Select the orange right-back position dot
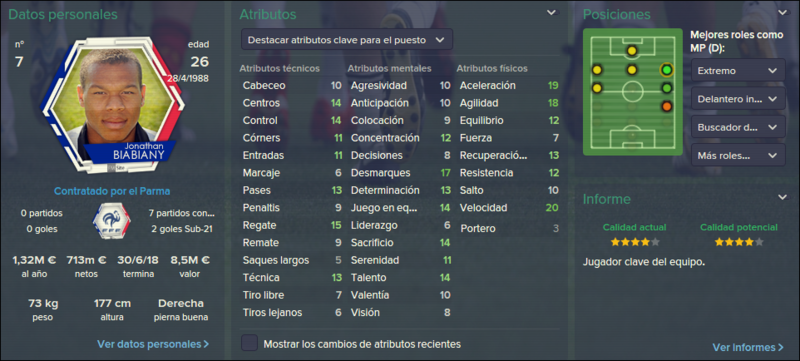 coord(666,107)
